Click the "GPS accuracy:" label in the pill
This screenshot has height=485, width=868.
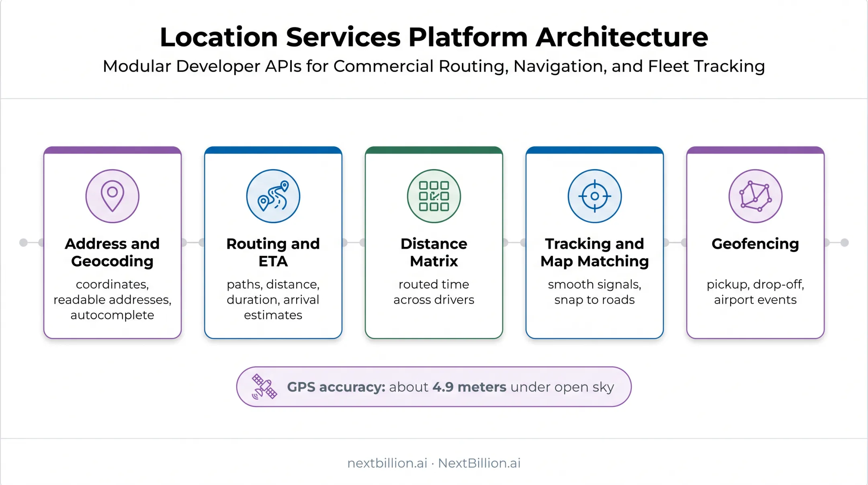coord(336,387)
